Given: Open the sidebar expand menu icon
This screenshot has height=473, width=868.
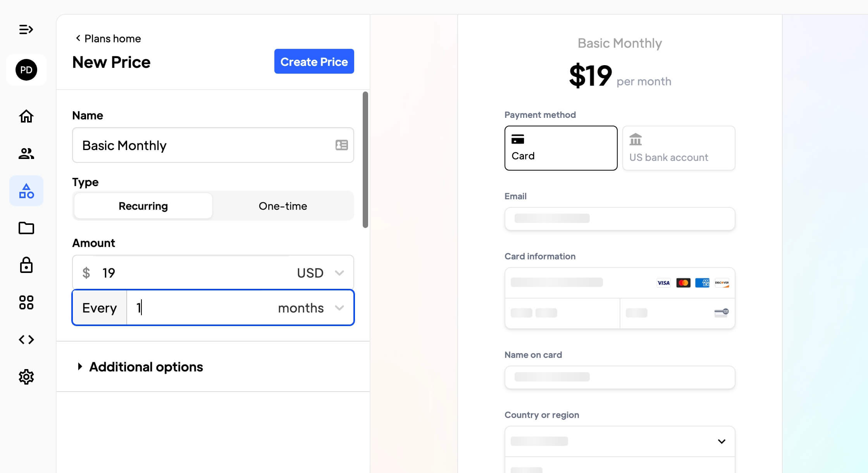Looking at the screenshot, I should pyautogui.click(x=26, y=29).
